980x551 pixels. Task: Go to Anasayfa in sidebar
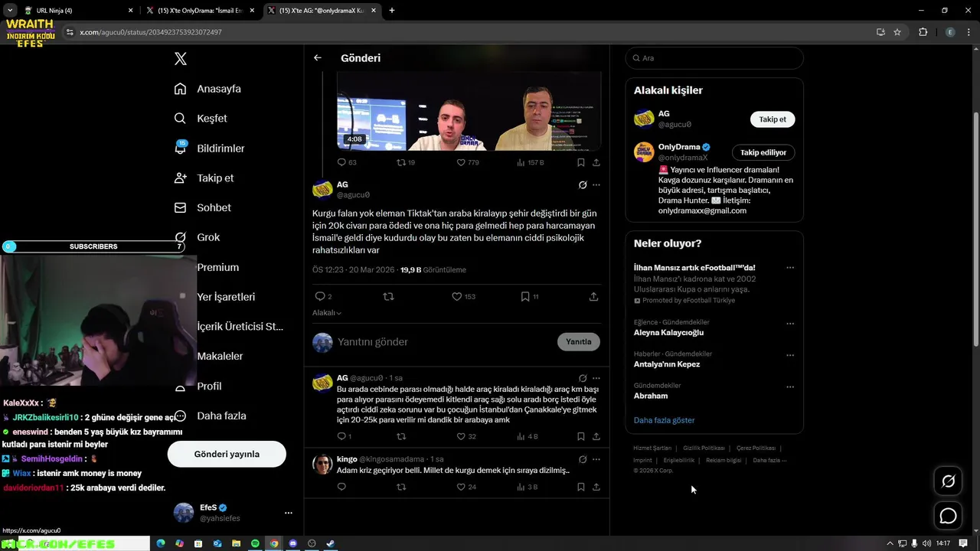tap(207, 89)
